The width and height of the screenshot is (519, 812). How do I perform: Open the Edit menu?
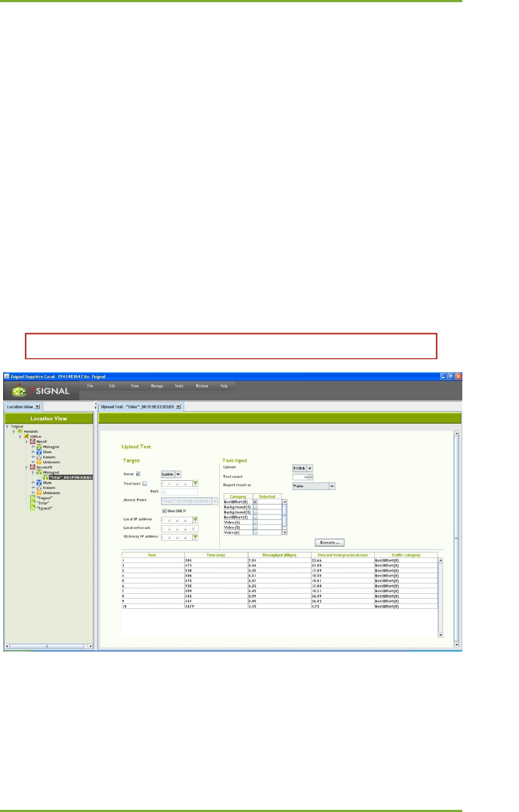tap(112, 386)
